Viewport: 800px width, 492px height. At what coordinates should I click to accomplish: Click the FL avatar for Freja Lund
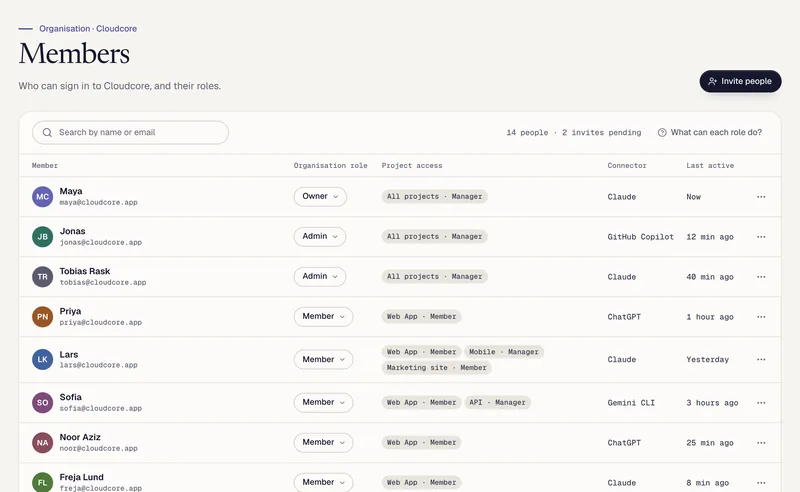(x=42, y=482)
